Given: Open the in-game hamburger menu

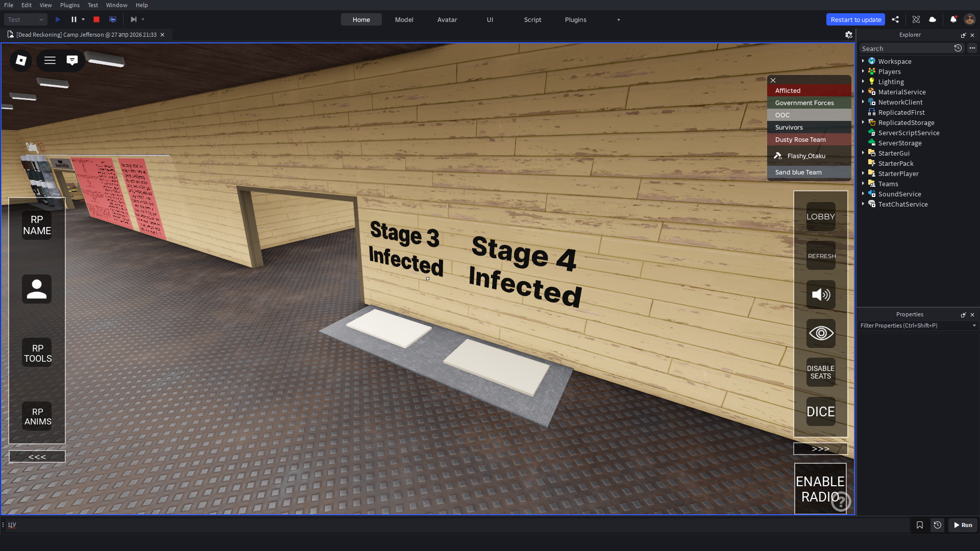Looking at the screenshot, I should 50,60.
